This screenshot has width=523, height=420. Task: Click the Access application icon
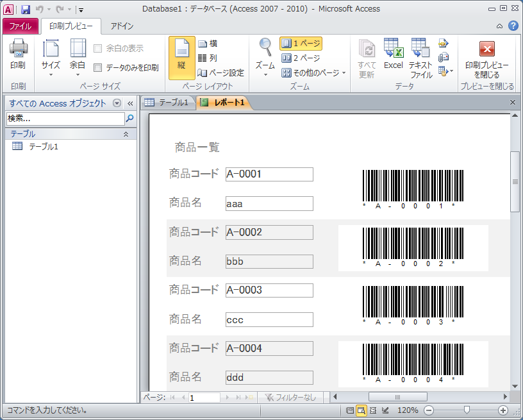[8, 9]
